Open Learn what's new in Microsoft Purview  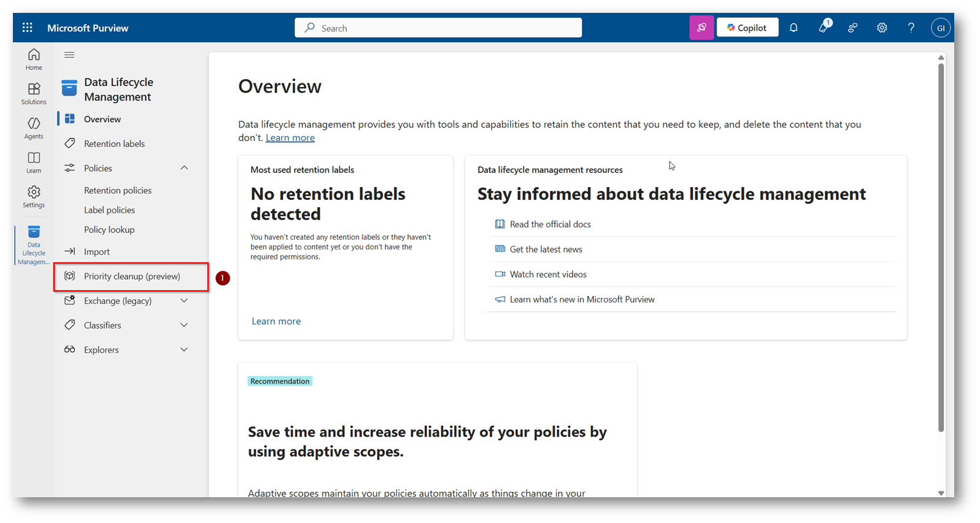pyautogui.click(x=582, y=300)
